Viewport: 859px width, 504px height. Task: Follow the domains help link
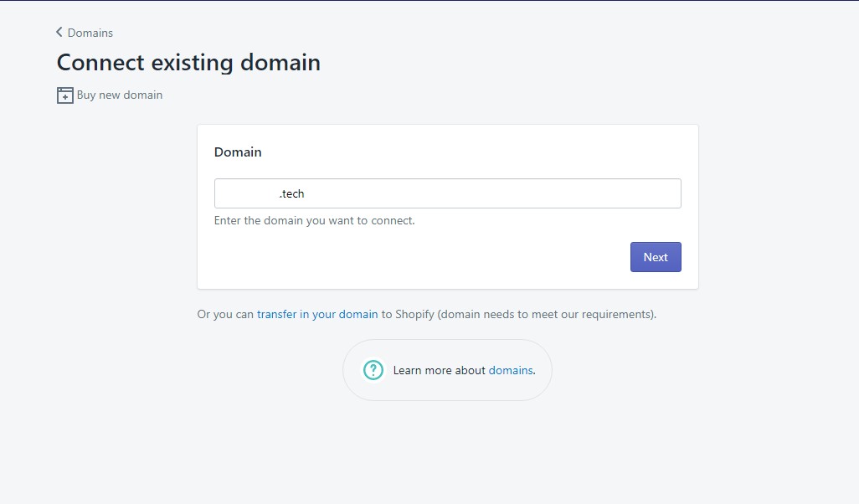pos(510,370)
